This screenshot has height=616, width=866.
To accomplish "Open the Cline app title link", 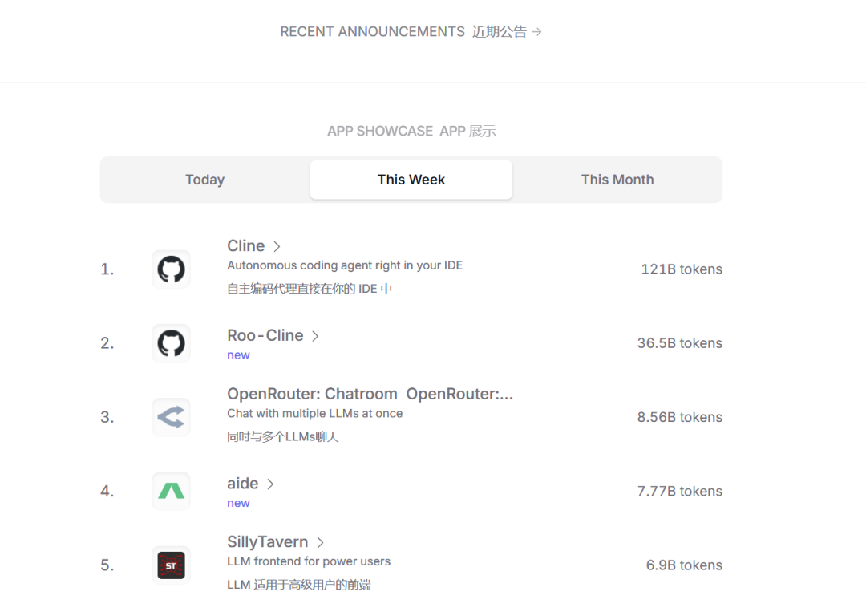I will click(245, 246).
